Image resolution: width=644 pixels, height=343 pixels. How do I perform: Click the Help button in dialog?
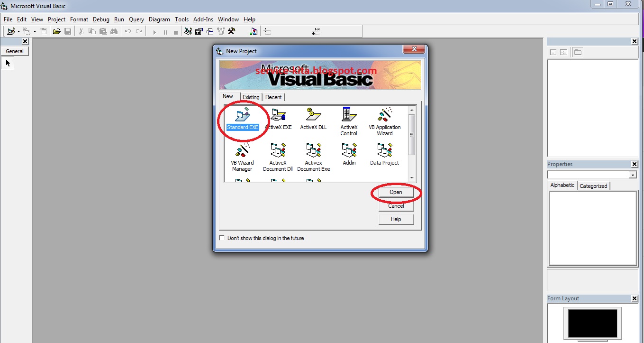pos(396,219)
